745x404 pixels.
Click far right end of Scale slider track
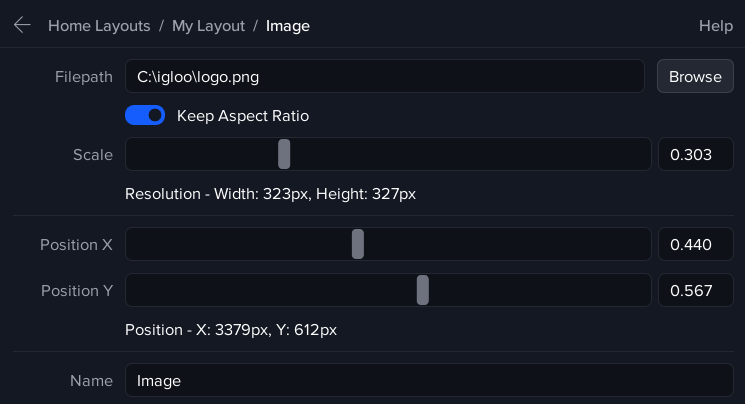click(x=644, y=154)
